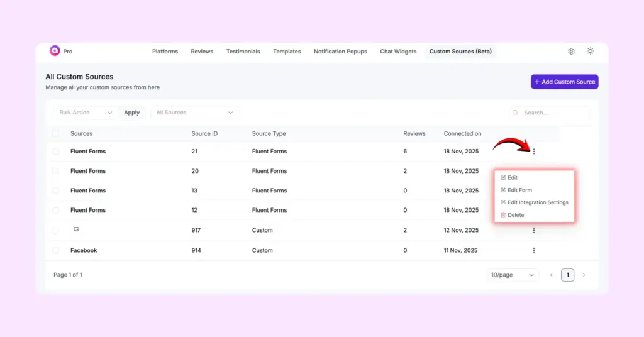Image resolution: width=644 pixels, height=337 pixels.
Task: Click the icon in the Source ID 917 row
Action: 76,229
